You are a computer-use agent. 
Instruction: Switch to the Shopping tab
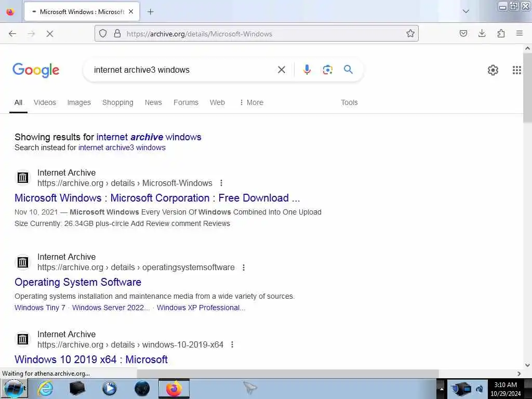(x=118, y=102)
